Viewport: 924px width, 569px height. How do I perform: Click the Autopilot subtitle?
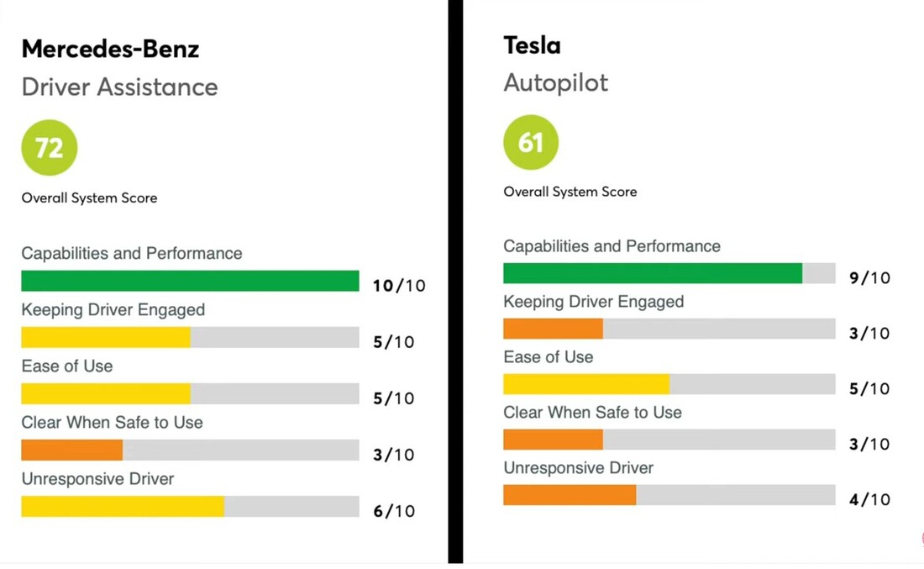pyautogui.click(x=556, y=82)
